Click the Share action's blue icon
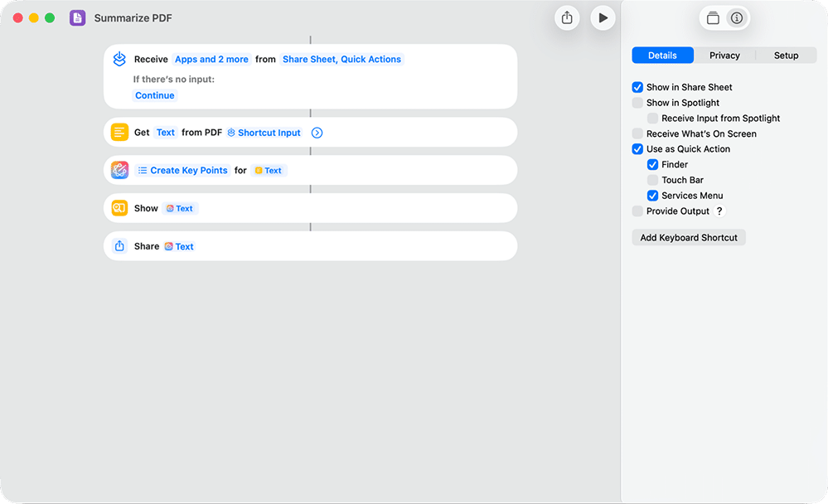This screenshot has width=828, height=504. click(119, 246)
